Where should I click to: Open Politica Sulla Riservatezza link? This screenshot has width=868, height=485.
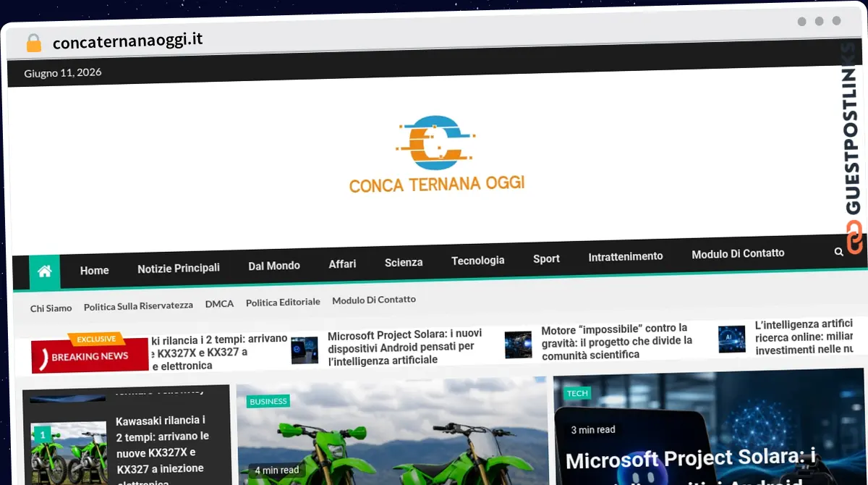pos(138,305)
